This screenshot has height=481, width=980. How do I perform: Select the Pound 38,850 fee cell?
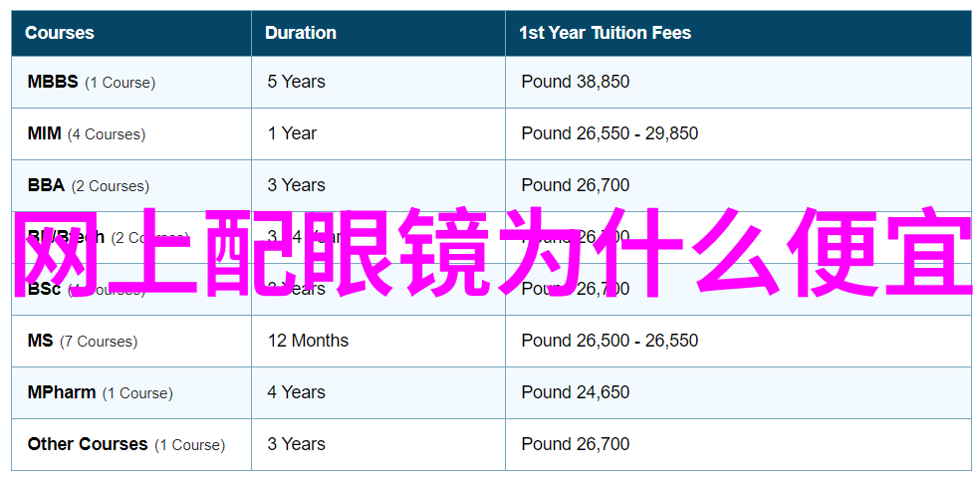pos(738,82)
